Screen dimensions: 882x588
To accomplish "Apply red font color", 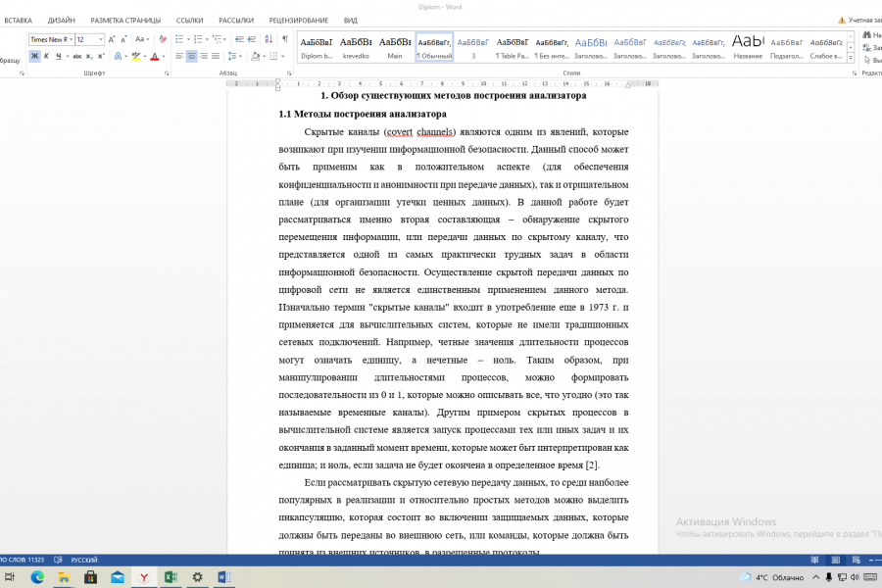I will tap(155, 56).
